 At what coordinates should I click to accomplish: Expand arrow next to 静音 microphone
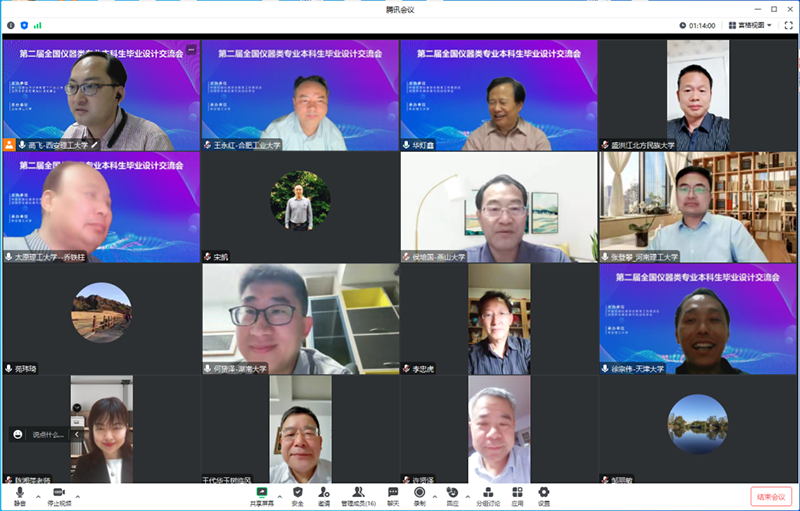[38, 494]
